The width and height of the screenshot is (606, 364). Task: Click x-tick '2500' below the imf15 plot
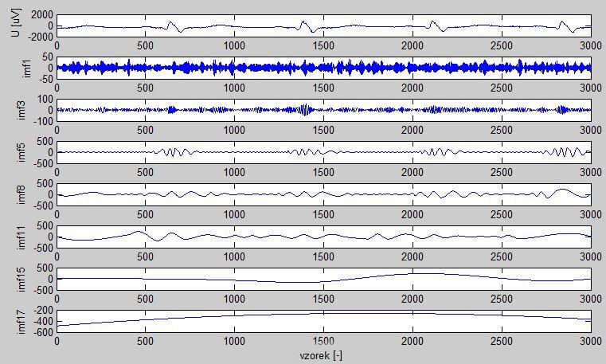click(x=502, y=299)
